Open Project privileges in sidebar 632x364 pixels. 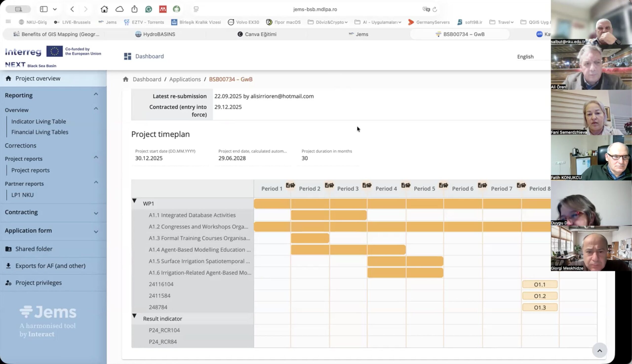click(38, 283)
